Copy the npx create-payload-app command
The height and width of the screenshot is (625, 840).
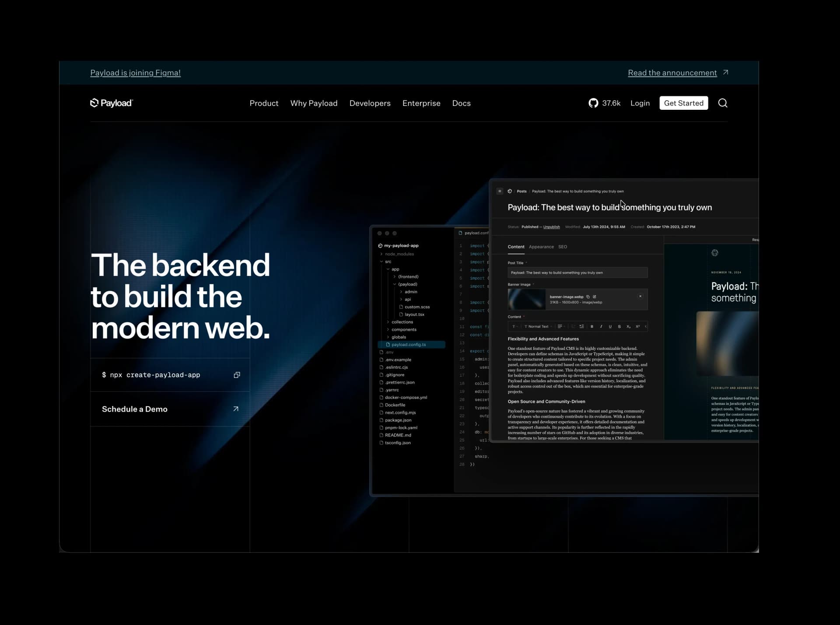237,375
